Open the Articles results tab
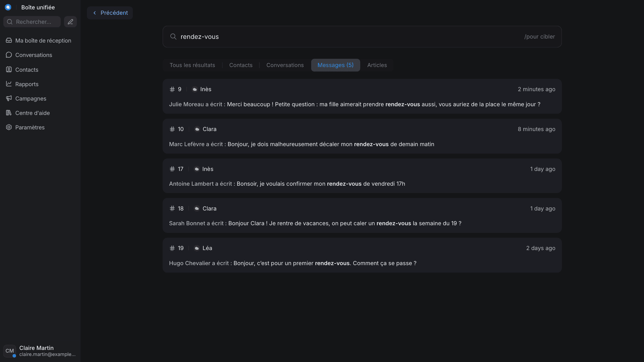This screenshot has width=644, height=362. point(377,65)
